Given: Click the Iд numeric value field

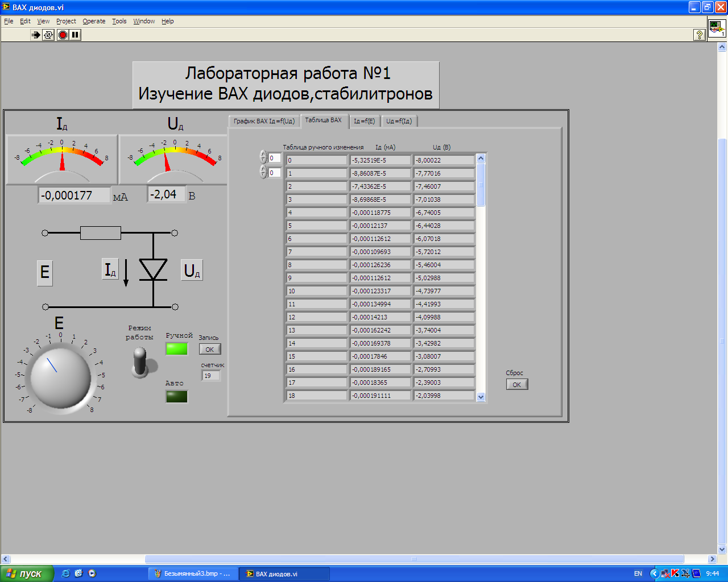Looking at the screenshot, I should [x=74, y=196].
